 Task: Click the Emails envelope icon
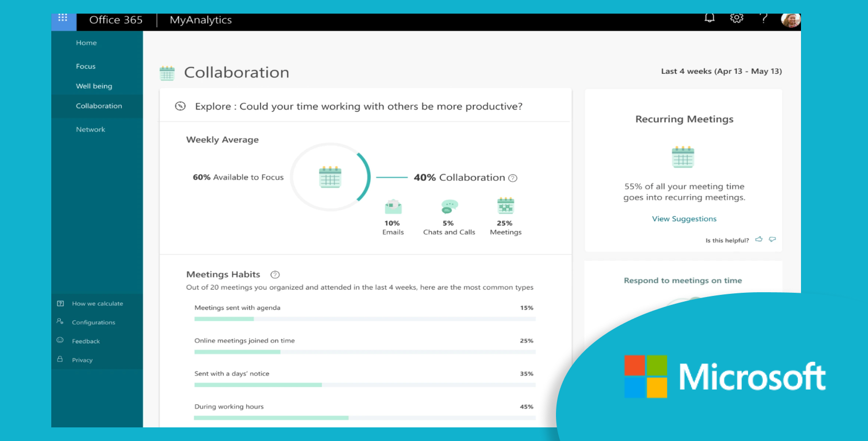coord(393,207)
